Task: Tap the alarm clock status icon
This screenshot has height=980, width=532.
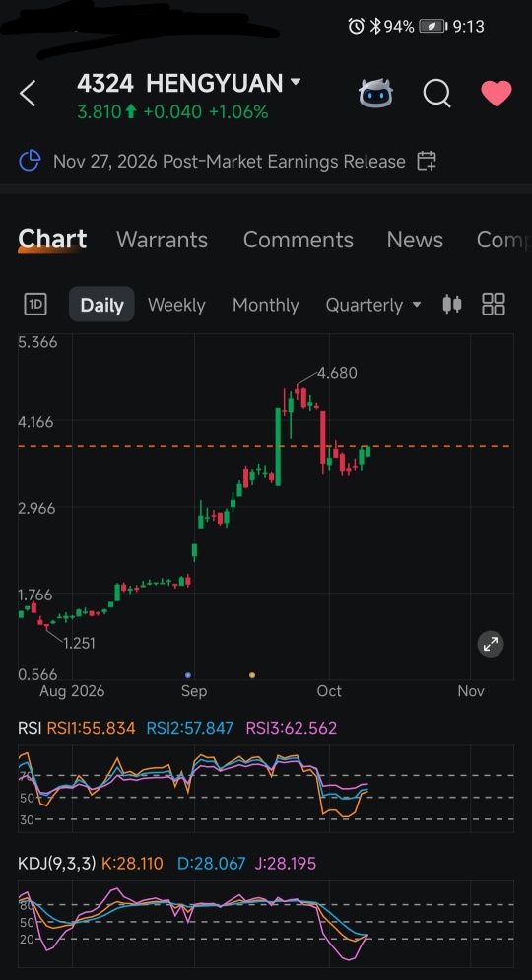Action: coord(356,26)
